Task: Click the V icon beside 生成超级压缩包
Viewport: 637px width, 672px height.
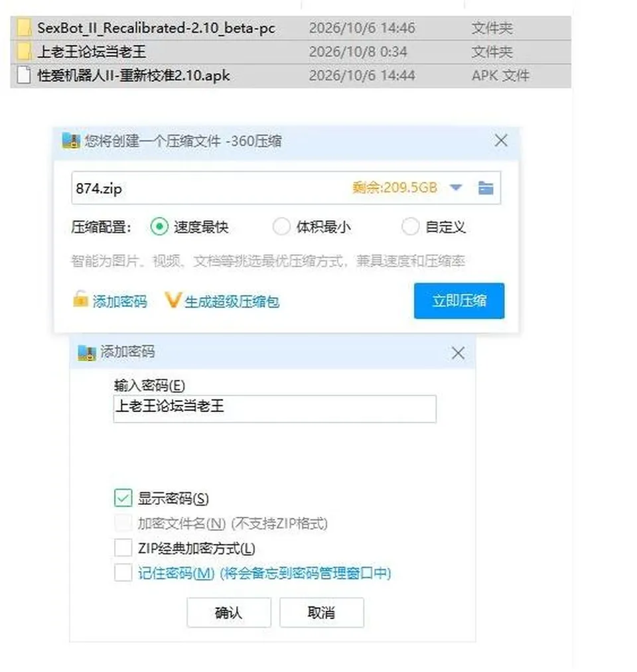Action: pos(173,300)
